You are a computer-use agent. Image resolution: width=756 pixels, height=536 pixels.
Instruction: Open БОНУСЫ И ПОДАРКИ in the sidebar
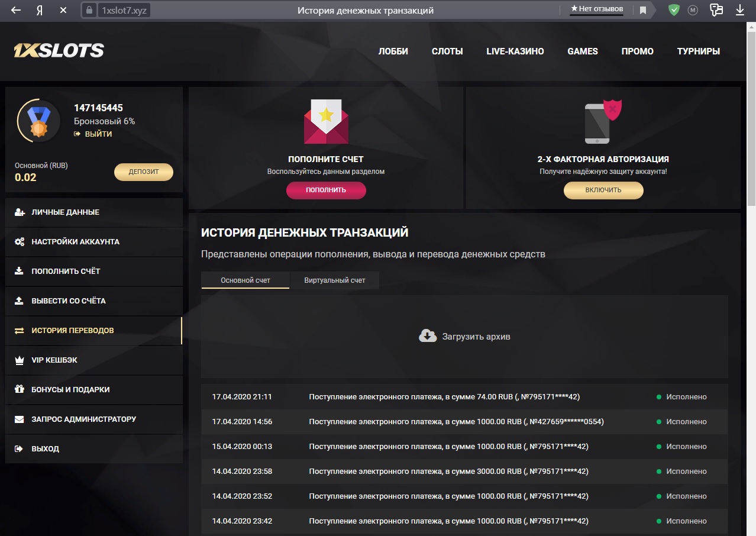[x=93, y=390]
